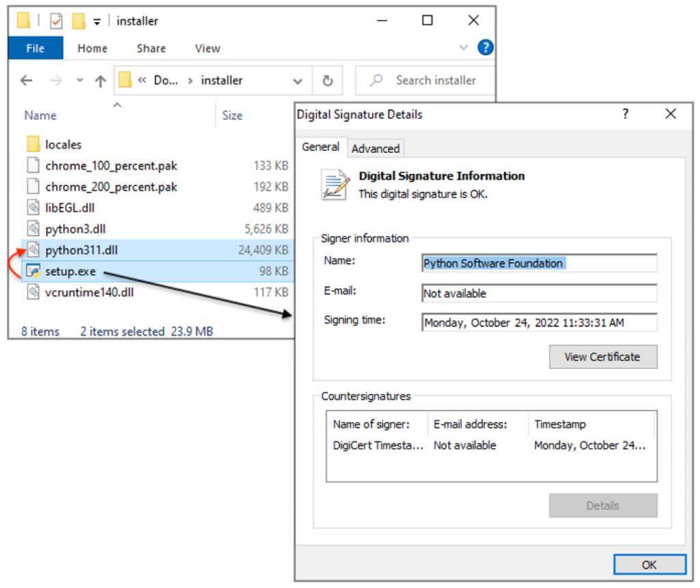
Task: Click the signer Name field
Action: tap(539, 263)
